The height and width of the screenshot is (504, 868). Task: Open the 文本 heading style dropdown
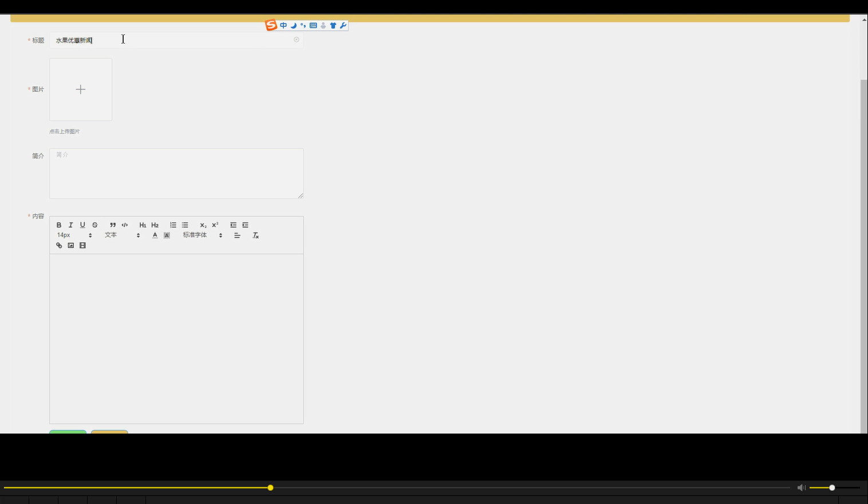[122, 235]
